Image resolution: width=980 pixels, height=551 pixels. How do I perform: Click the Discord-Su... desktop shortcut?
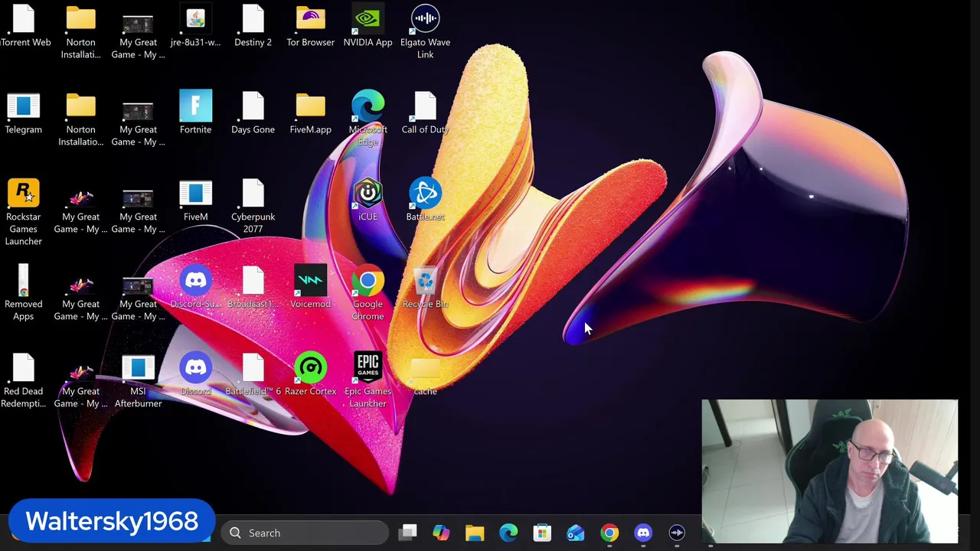[x=195, y=288]
